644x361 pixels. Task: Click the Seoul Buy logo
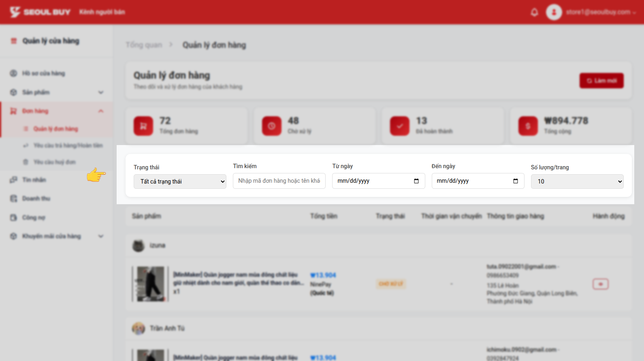point(40,12)
